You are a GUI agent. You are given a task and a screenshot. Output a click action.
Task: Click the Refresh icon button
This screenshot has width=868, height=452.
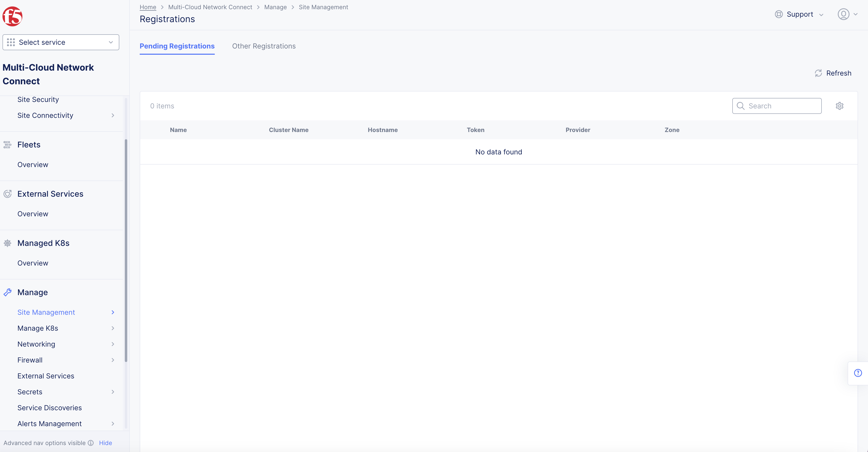pyautogui.click(x=818, y=73)
